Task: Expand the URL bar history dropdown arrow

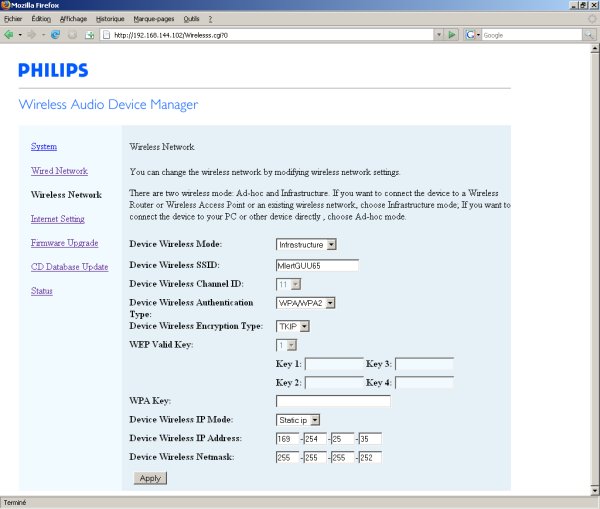Action: coord(438,34)
